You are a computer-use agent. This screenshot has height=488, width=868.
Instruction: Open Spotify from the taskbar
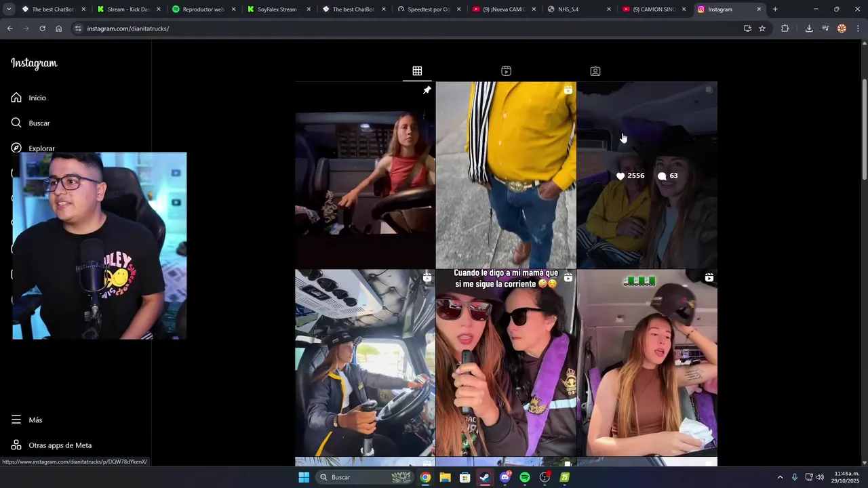pyautogui.click(x=525, y=477)
